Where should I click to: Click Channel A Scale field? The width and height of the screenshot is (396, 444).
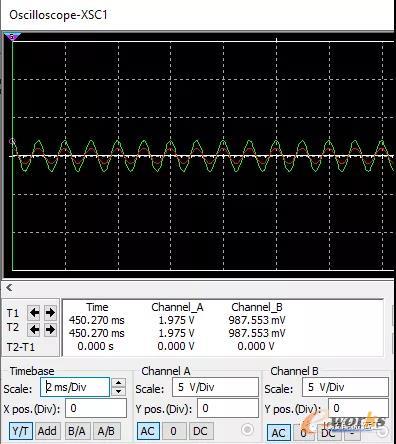point(215,387)
